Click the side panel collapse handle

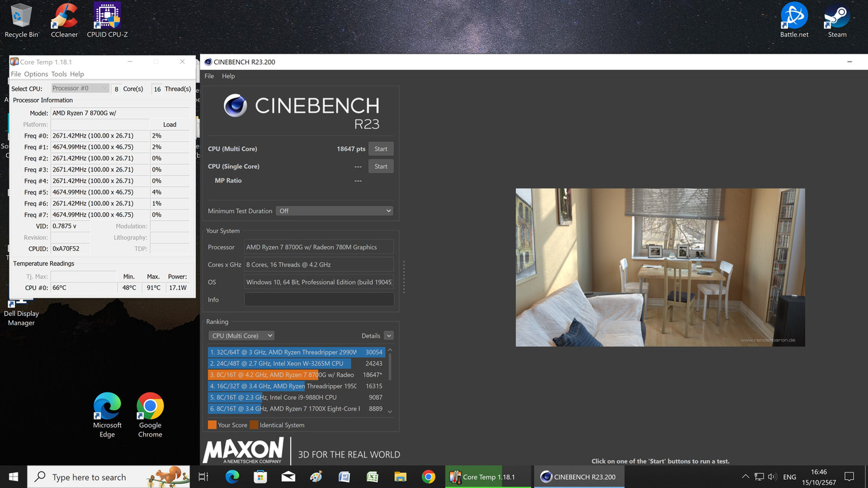point(403,277)
